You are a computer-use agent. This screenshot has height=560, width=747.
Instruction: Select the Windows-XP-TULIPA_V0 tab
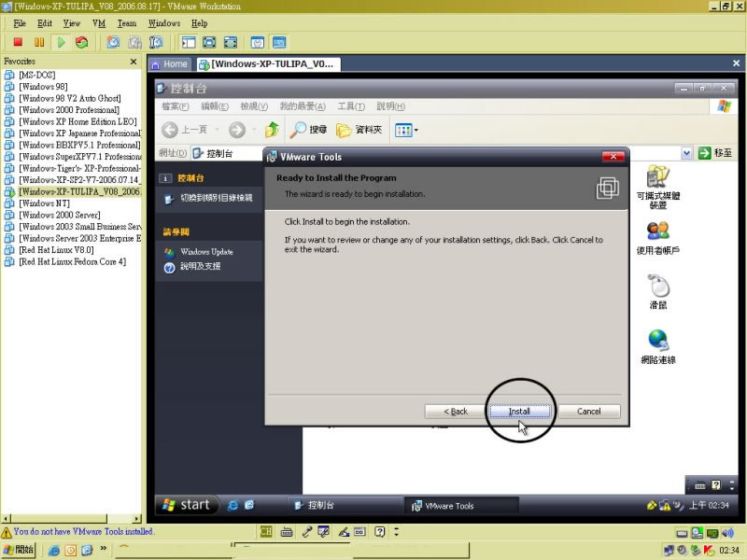[x=268, y=64]
